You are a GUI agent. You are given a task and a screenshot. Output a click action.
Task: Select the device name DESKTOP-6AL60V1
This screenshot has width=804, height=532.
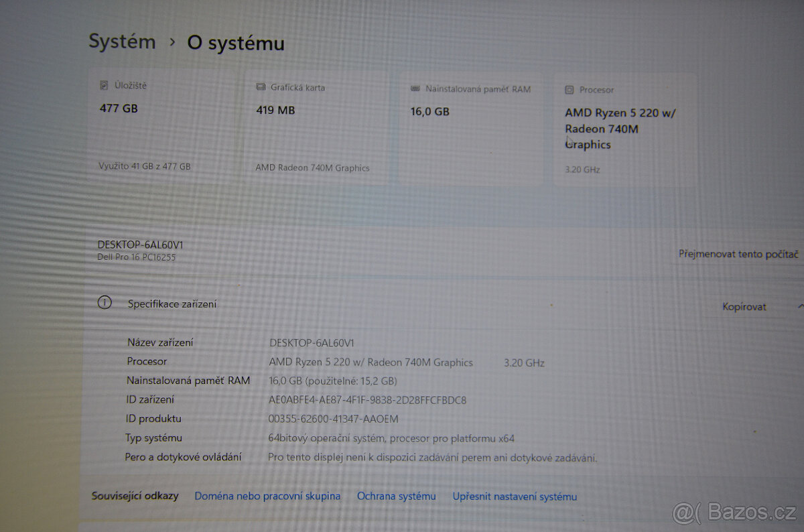[x=140, y=245]
